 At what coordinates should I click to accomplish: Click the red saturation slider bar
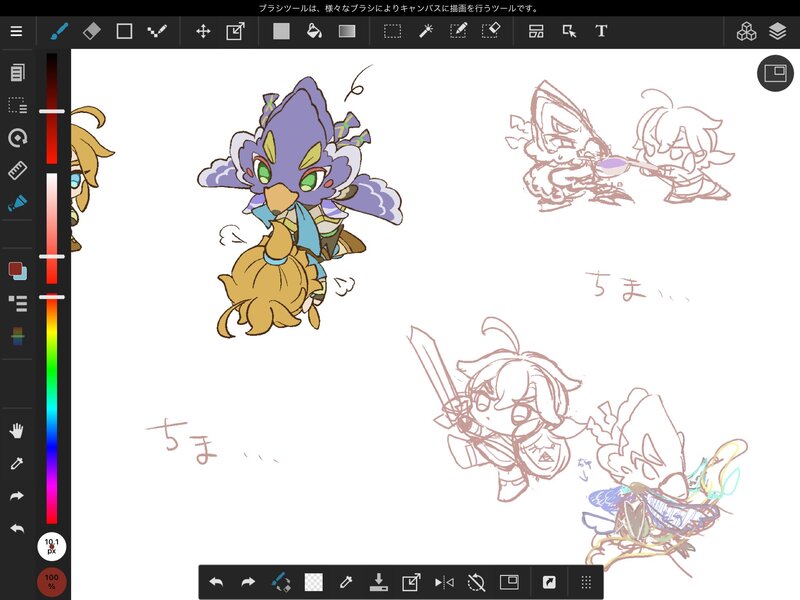[52, 109]
